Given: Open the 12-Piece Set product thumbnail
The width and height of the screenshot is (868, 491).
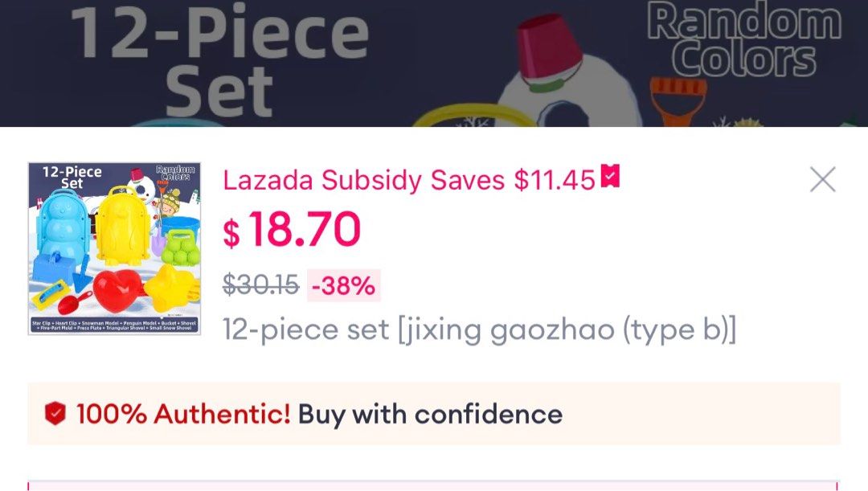Looking at the screenshot, I should tap(114, 248).
